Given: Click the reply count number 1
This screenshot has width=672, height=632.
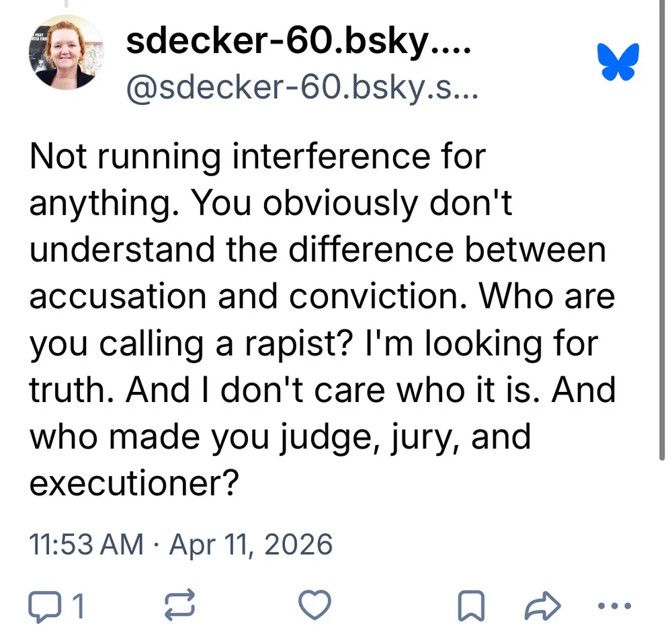Looking at the screenshot, I should pos(78,607).
